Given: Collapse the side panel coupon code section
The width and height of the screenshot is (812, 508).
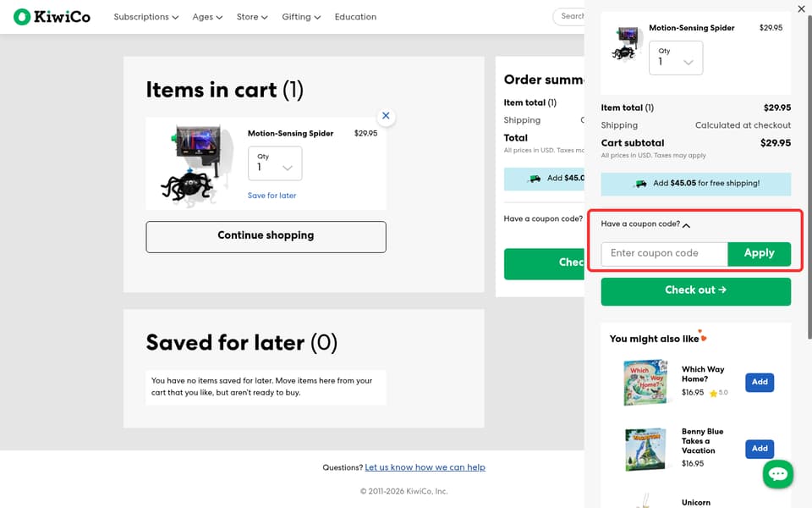Looking at the screenshot, I should [645, 224].
